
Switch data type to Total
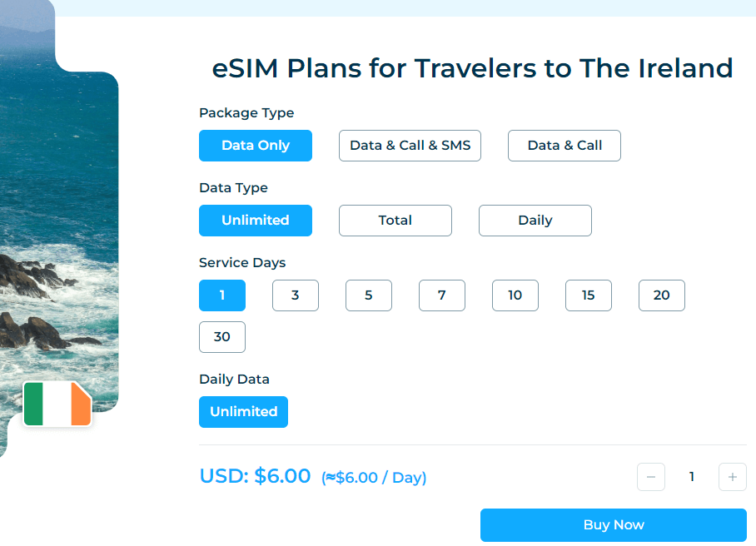395,221
